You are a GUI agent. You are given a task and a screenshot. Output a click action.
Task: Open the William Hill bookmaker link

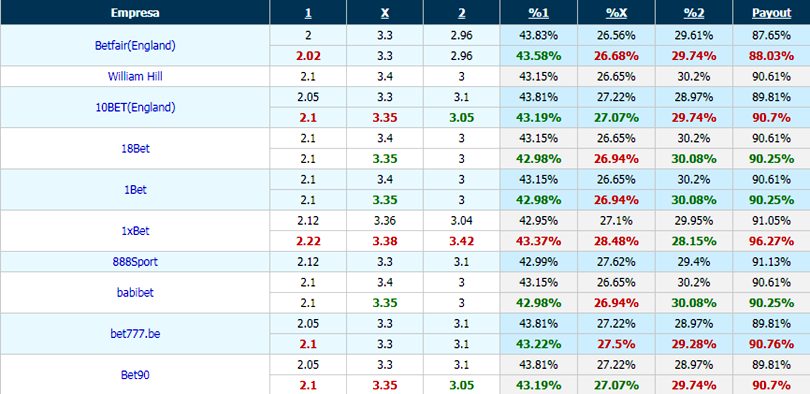[135, 76]
